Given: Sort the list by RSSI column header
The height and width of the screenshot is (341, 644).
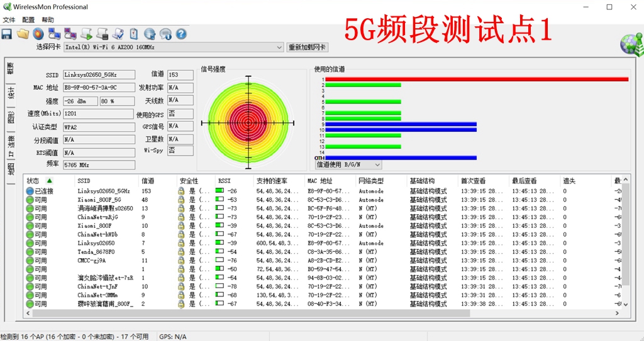Looking at the screenshot, I should [225, 181].
